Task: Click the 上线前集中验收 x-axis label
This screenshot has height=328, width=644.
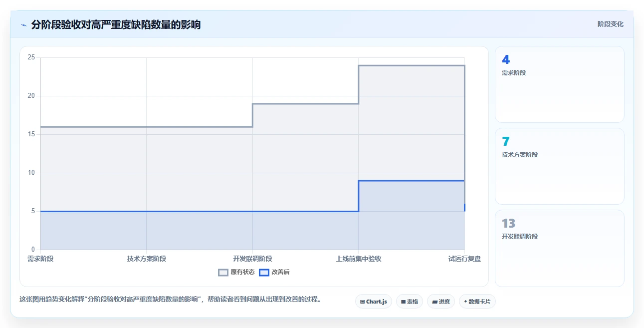Action: 359,259
